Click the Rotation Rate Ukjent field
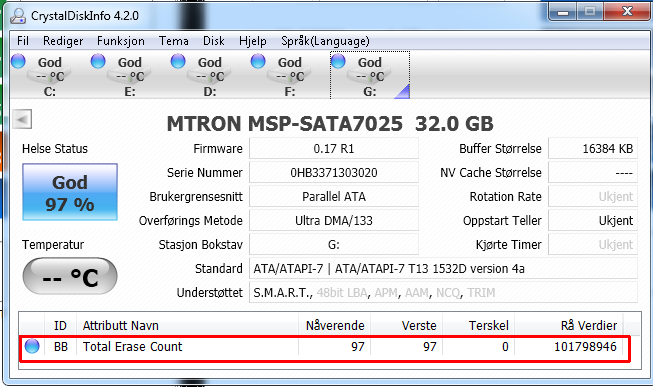 tap(593, 197)
